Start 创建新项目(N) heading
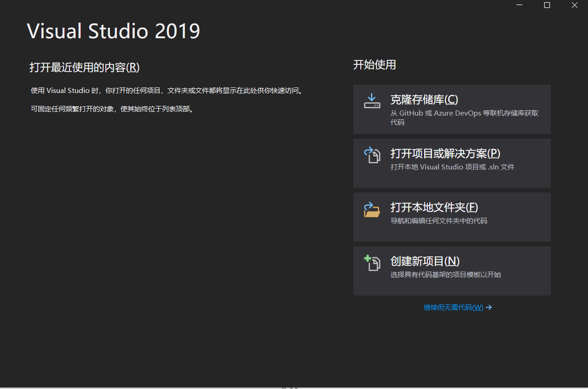The width and height of the screenshot is (588, 389). [425, 261]
